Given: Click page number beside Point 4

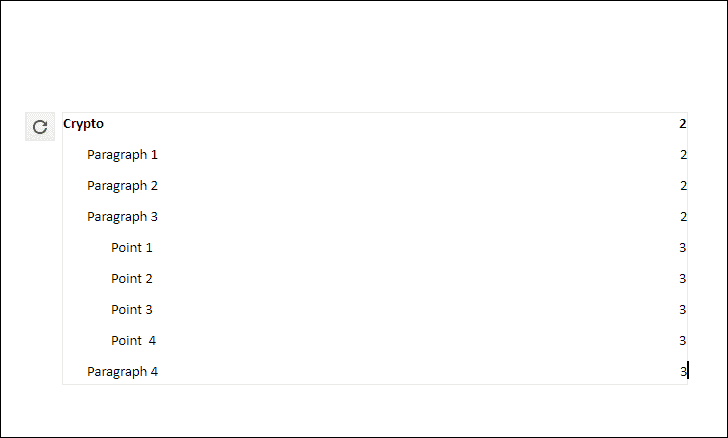Looking at the screenshot, I should click(x=682, y=341).
